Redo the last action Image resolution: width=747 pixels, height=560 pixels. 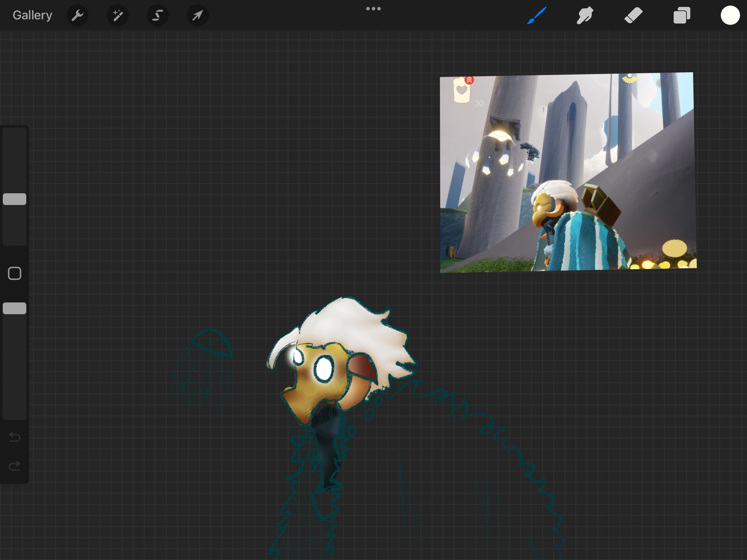(x=15, y=466)
